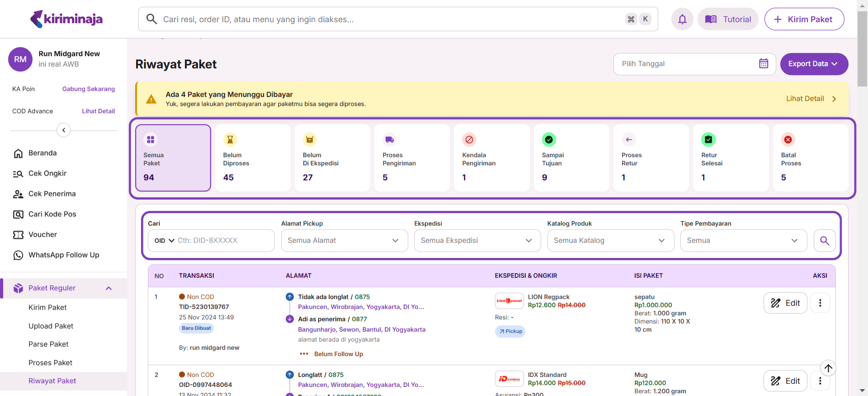This screenshot has width=868, height=396.
Task: Open the calendar date picker icon
Action: [763, 64]
